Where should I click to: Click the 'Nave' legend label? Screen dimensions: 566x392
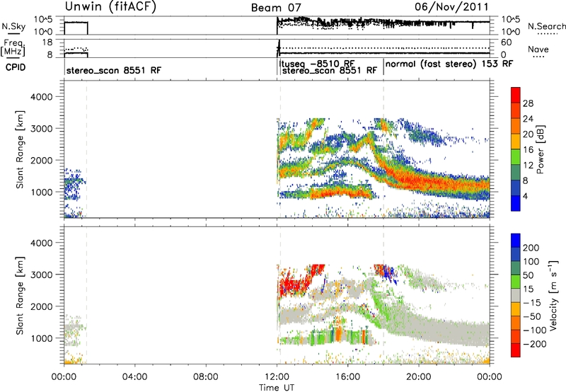point(538,50)
